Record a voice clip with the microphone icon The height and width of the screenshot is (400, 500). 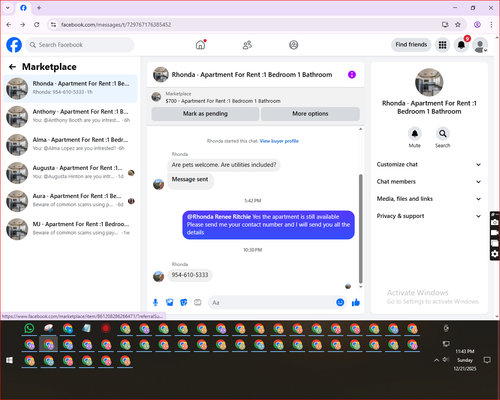click(155, 302)
